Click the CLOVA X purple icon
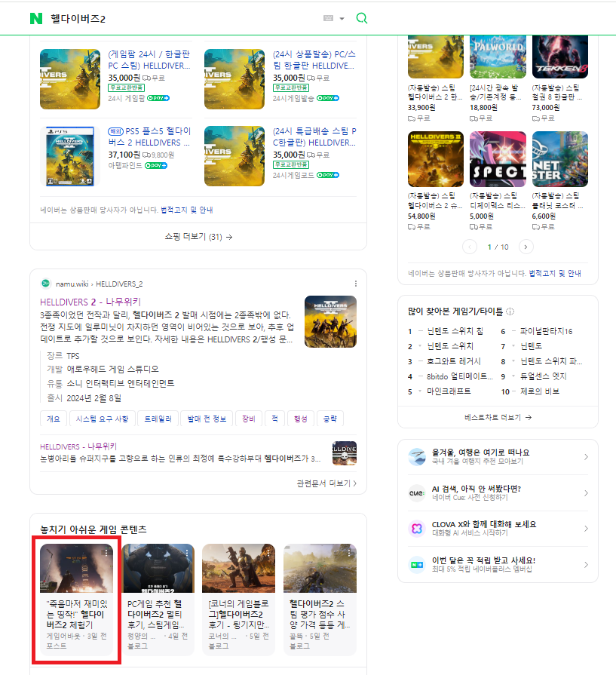Image resolution: width=616 pixels, height=675 pixels. [x=417, y=529]
